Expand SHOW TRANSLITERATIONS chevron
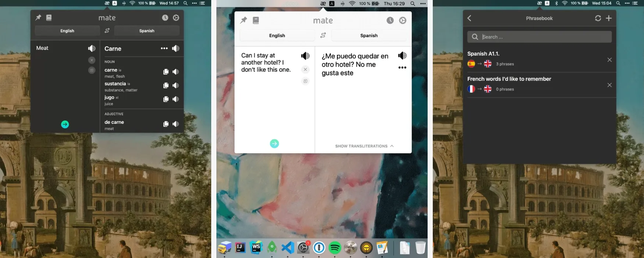644x258 pixels. pyautogui.click(x=392, y=146)
